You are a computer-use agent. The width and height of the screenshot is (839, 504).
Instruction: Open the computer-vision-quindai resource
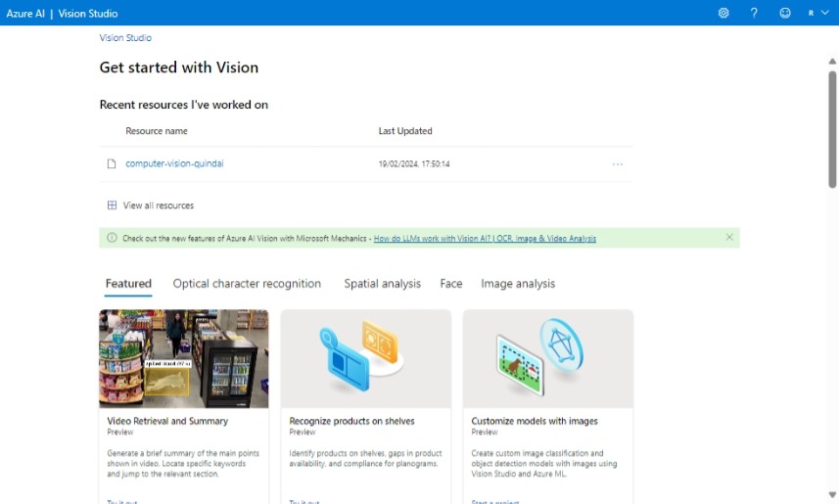[x=174, y=163]
